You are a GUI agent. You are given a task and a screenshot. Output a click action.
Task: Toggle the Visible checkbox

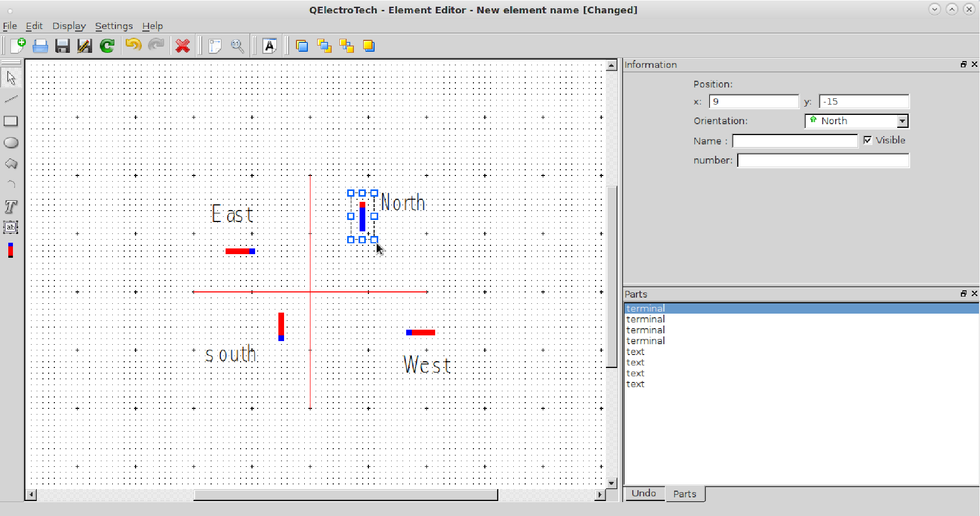tap(868, 140)
